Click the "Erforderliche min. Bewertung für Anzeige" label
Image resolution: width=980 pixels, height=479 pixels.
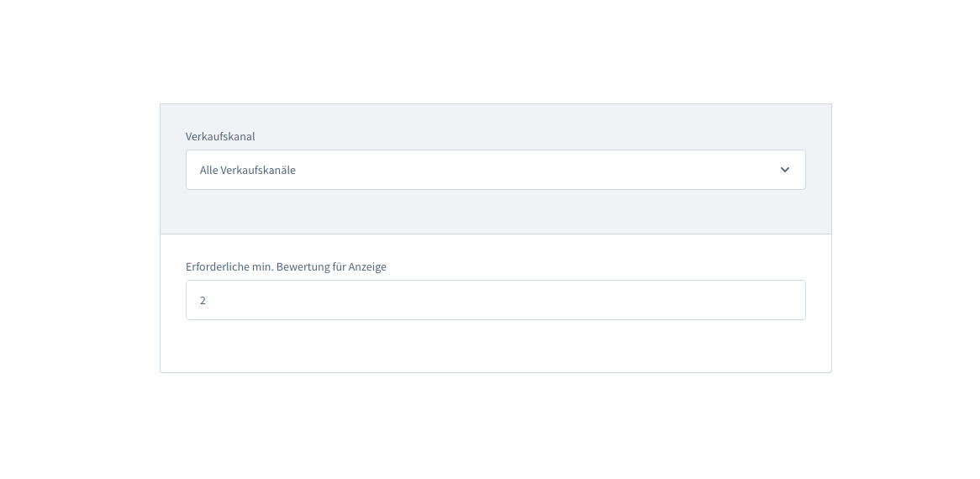coord(286,266)
